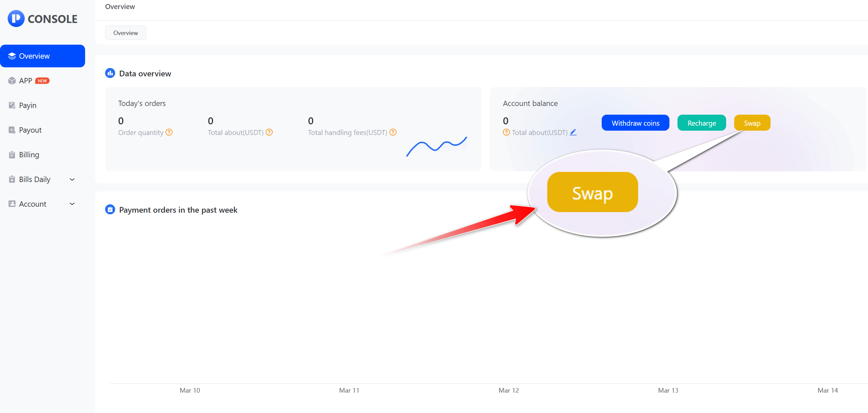Image resolution: width=868 pixels, height=413 pixels.
Task: Click the small yellow Swap button
Action: click(x=752, y=123)
